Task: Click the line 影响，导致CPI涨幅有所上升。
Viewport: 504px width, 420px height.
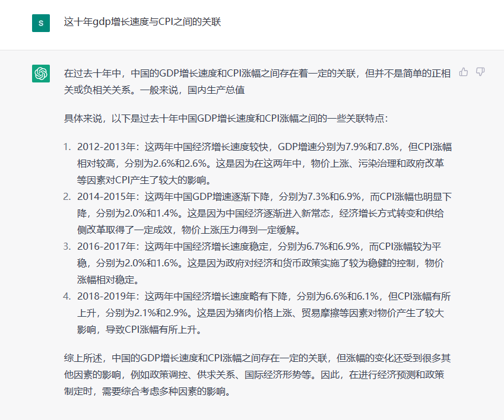Action: [140, 329]
